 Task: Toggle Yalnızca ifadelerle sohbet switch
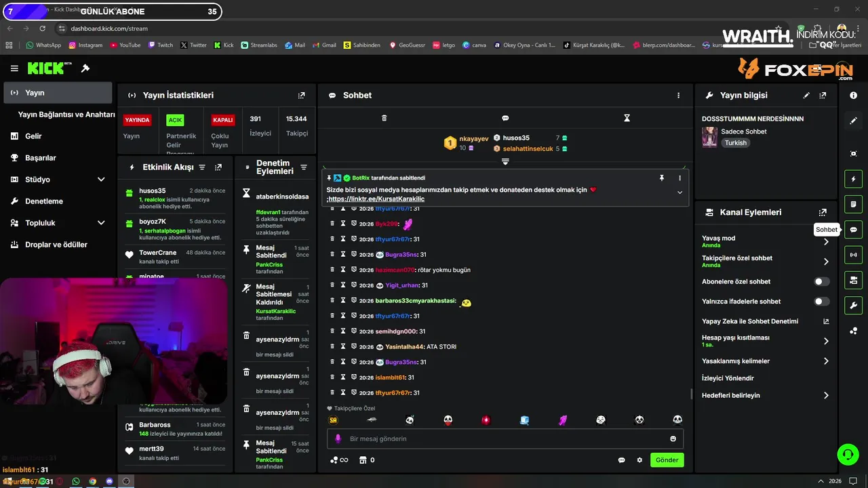[821, 302]
